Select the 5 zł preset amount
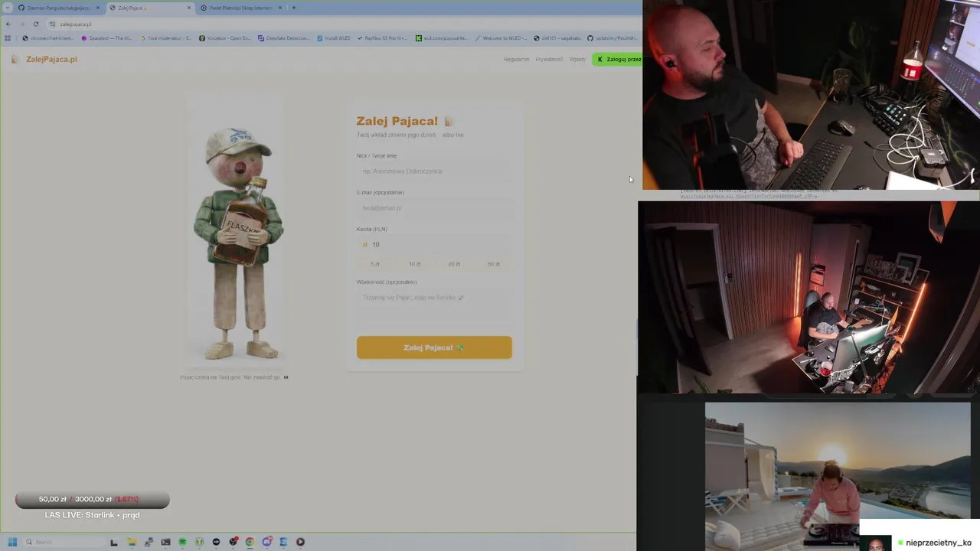 click(x=375, y=264)
